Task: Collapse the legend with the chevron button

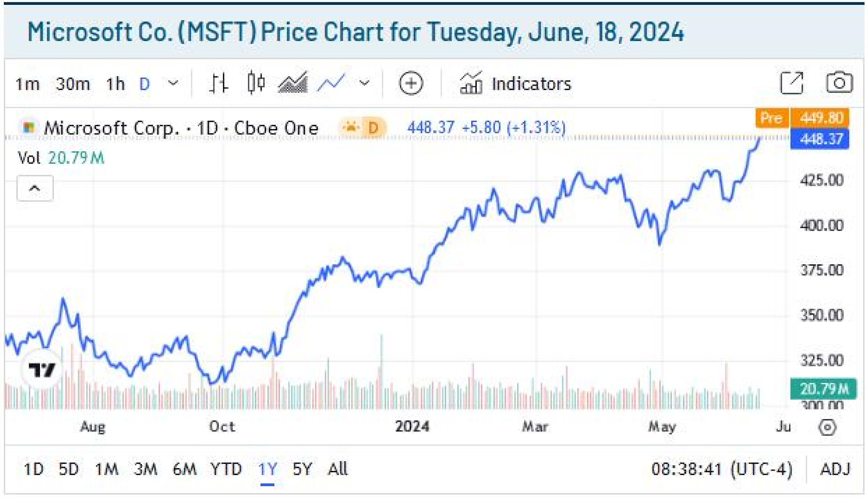Action: click(x=35, y=188)
